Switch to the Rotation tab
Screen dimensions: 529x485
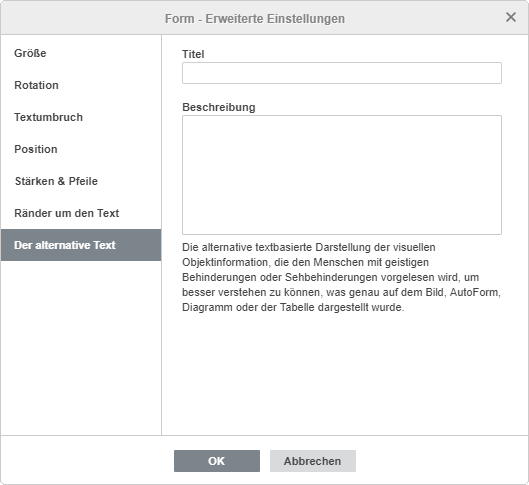[x=81, y=85]
